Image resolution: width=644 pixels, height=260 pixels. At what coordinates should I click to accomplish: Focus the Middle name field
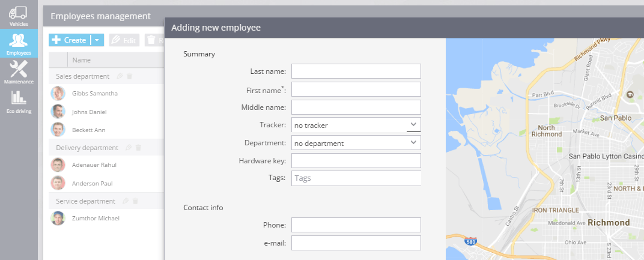(x=356, y=107)
